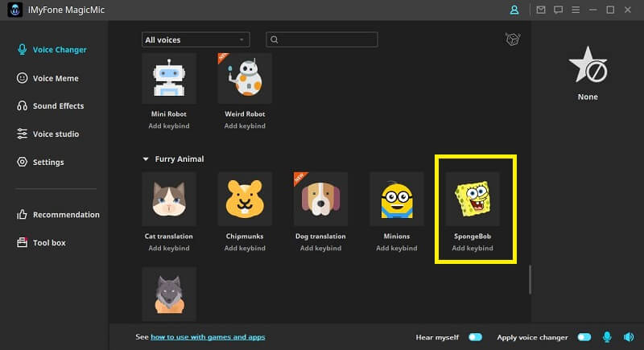Open the Recommendation page
The image size is (644, 350).
(x=58, y=215)
